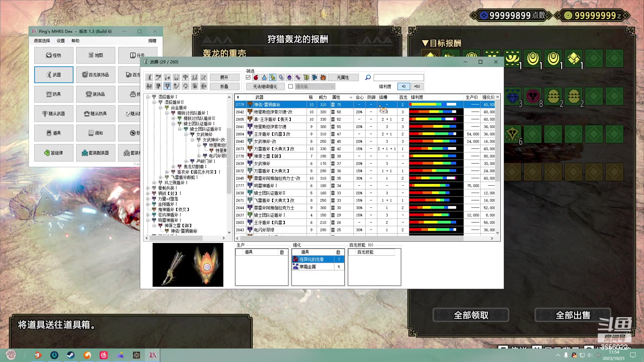Filter by ice element icon
The image size is (644, 362).
pyautogui.click(x=281, y=77)
